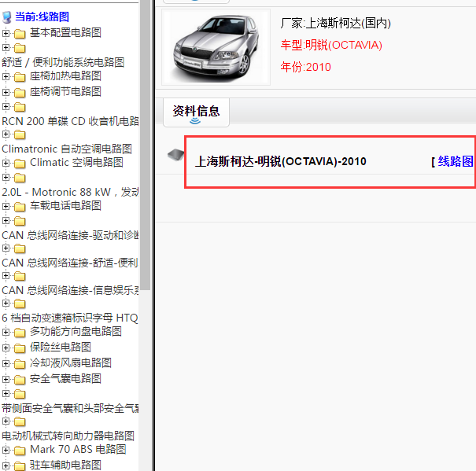
Task: Click folder icon beside 座椅加热电路图
Action: point(20,77)
